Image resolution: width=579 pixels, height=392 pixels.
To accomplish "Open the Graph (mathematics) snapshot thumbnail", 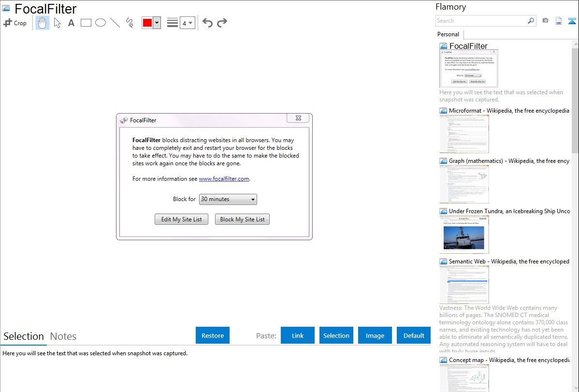I will coord(464,184).
